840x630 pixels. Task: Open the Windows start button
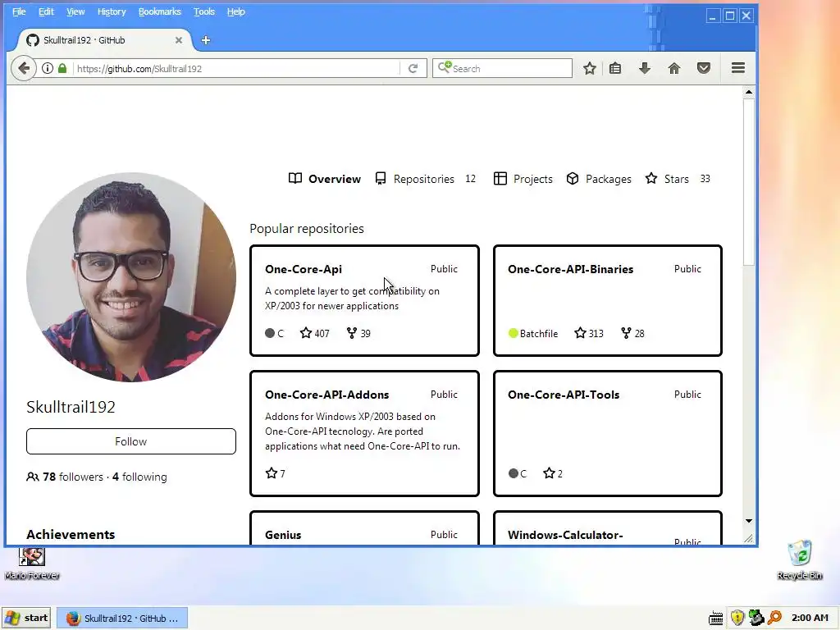(x=26, y=619)
